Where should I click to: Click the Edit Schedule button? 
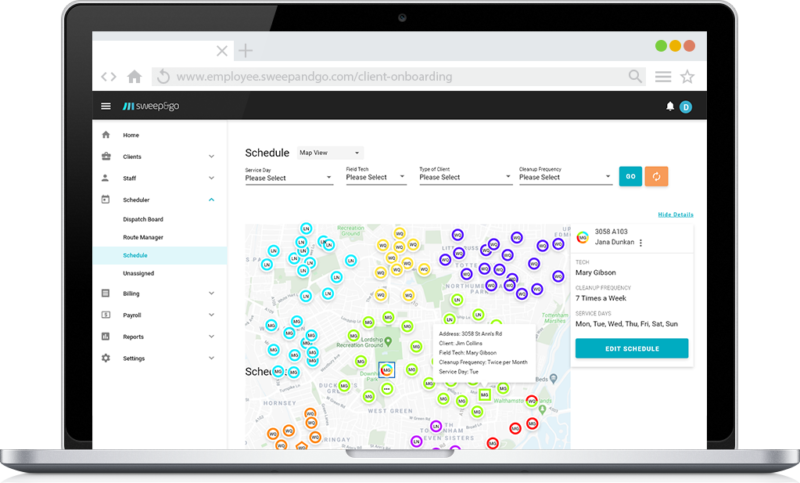click(631, 348)
